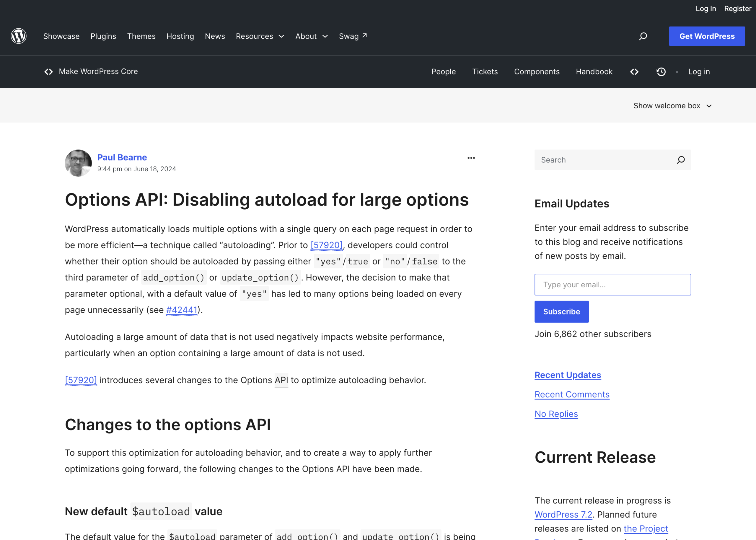Open the WordPress 7.2 release link
756x540 pixels.
(x=563, y=514)
